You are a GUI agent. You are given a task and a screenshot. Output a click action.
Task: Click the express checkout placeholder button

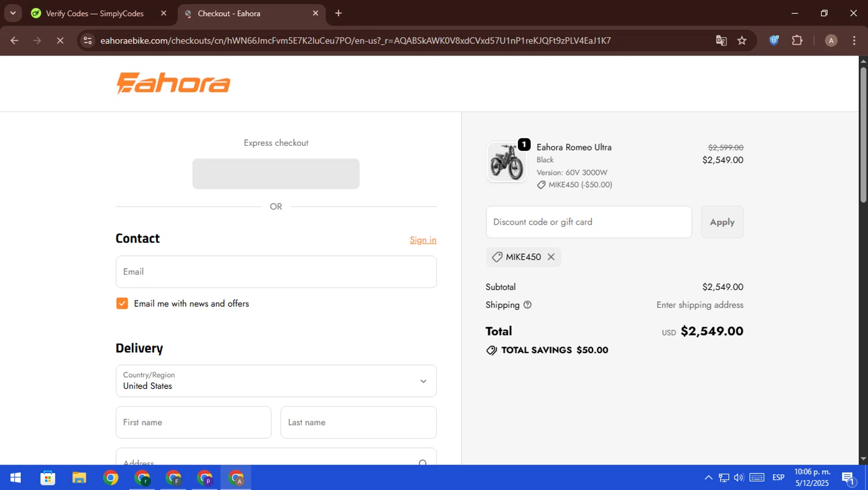click(x=276, y=174)
